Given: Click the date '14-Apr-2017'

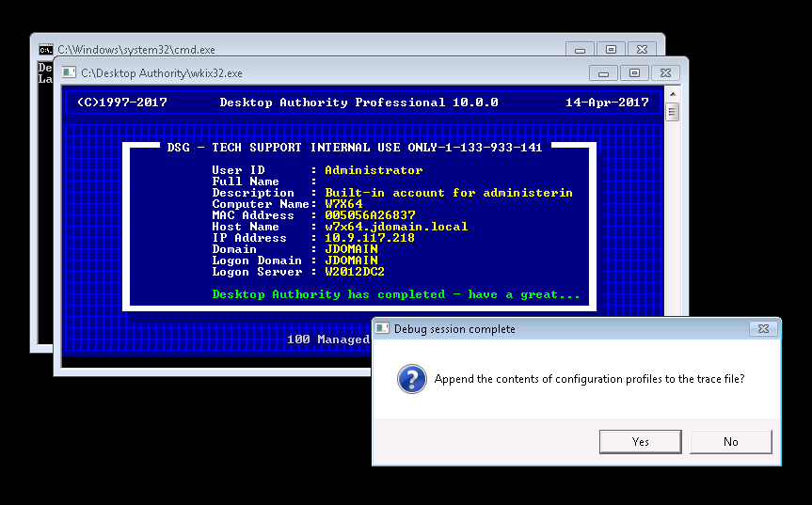Looking at the screenshot, I should coord(607,103).
